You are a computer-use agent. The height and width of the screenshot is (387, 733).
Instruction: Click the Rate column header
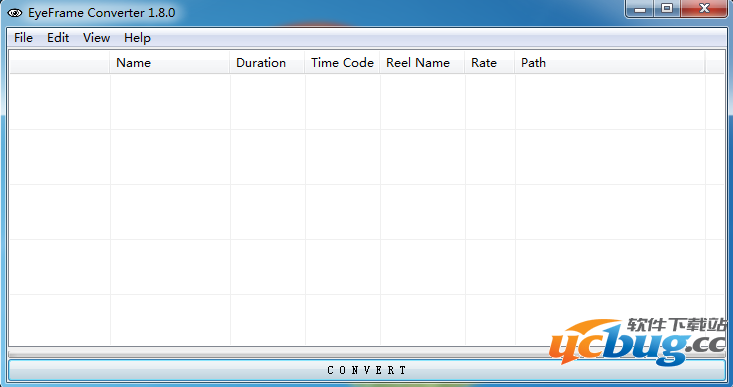[x=490, y=63]
